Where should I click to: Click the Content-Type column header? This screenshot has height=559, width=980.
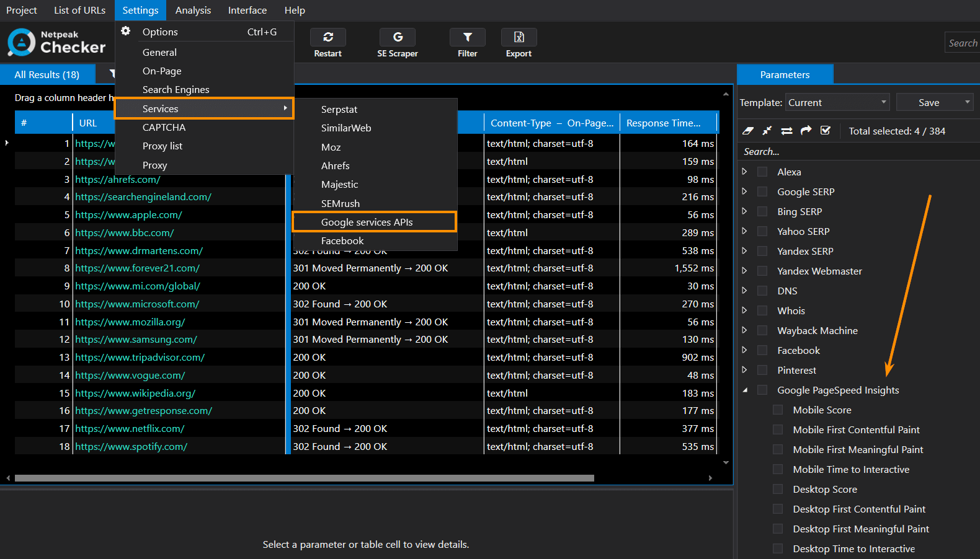coord(551,123)
